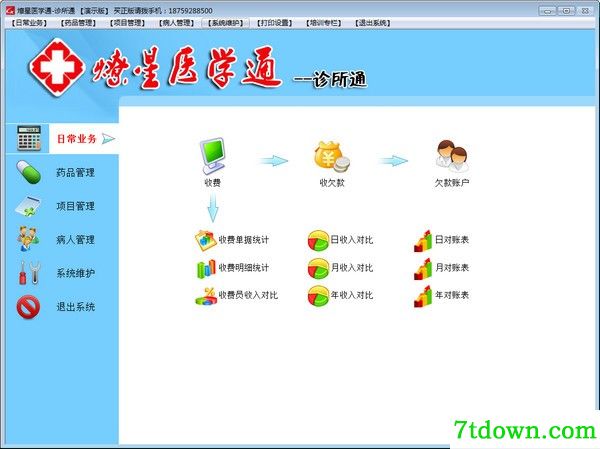Click the 月收入对比 pie chart icon

coord(318,268)
